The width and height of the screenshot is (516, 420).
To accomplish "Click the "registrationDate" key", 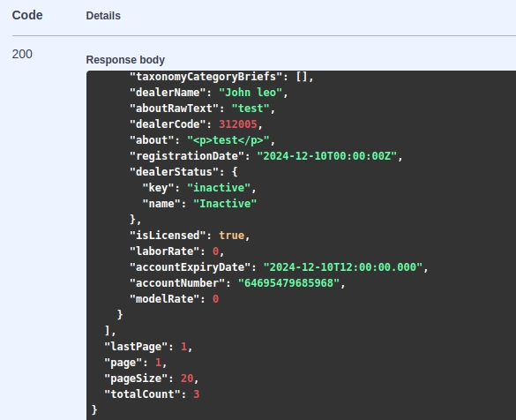I will (x=187, y=156).
